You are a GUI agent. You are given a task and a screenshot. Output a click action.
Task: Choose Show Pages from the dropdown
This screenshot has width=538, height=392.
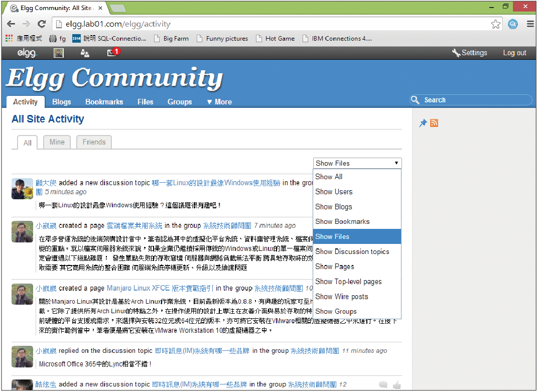[x=357, y=267]
